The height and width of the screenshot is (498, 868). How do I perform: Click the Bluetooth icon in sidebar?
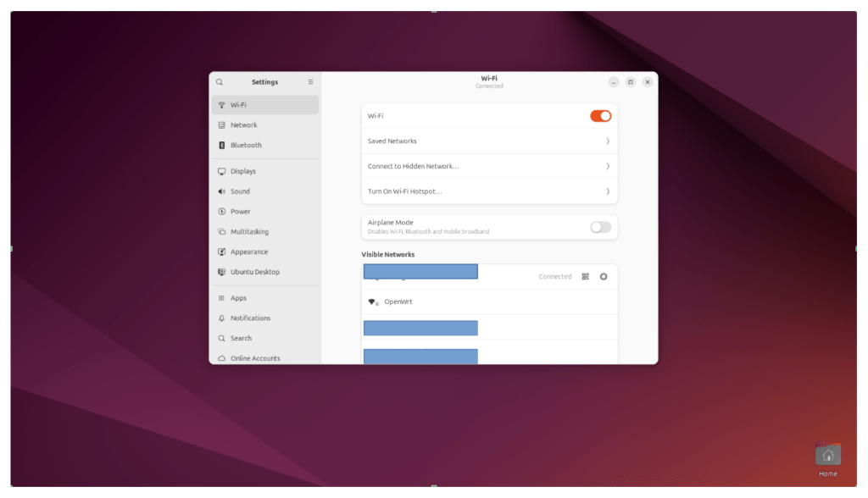222,145
